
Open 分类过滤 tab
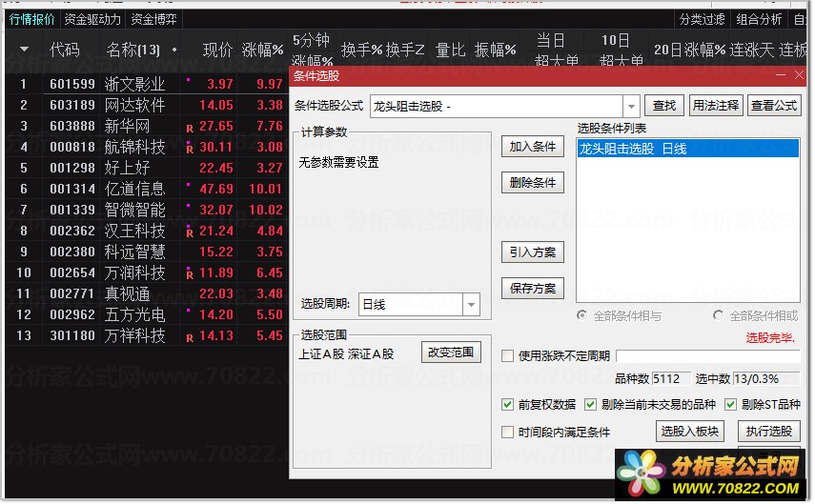point(702,19)
